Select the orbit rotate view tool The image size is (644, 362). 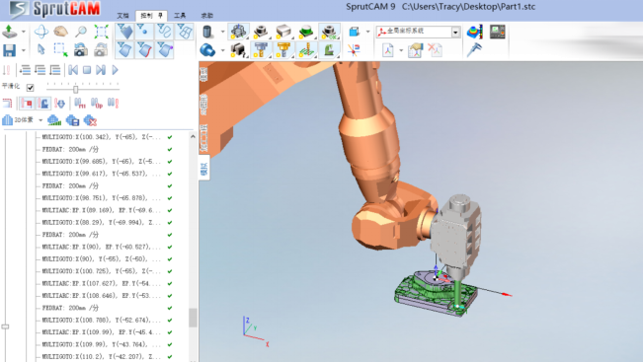click(x=41, y=32)
